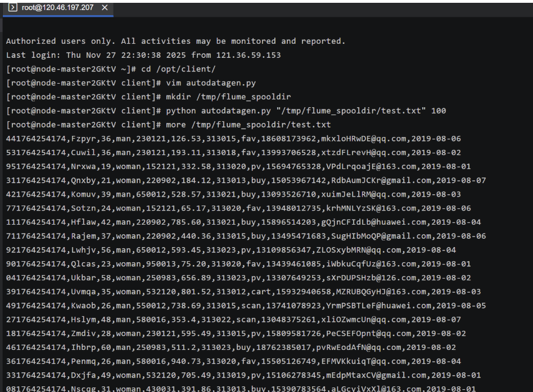Screen dimensions: 533x392
Task: Click the data row starting 461764254174,Ihbrp
Action: [231, 348]
